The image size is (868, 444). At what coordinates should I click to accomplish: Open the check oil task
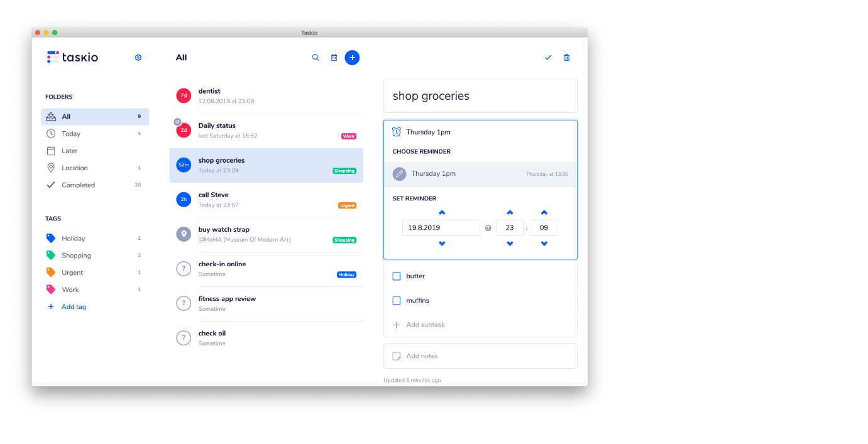coord(266,338)
